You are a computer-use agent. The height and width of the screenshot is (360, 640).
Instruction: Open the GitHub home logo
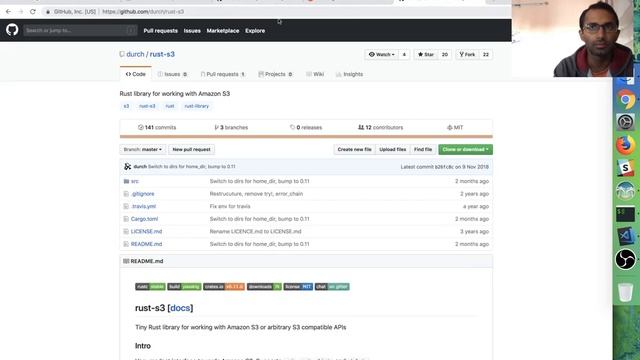(12, 30)
